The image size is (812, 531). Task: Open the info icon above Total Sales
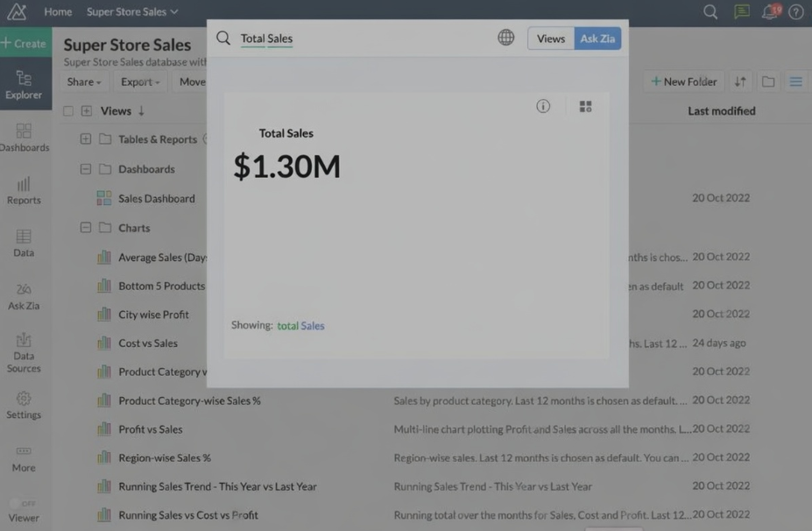click(x=543, y=106)
